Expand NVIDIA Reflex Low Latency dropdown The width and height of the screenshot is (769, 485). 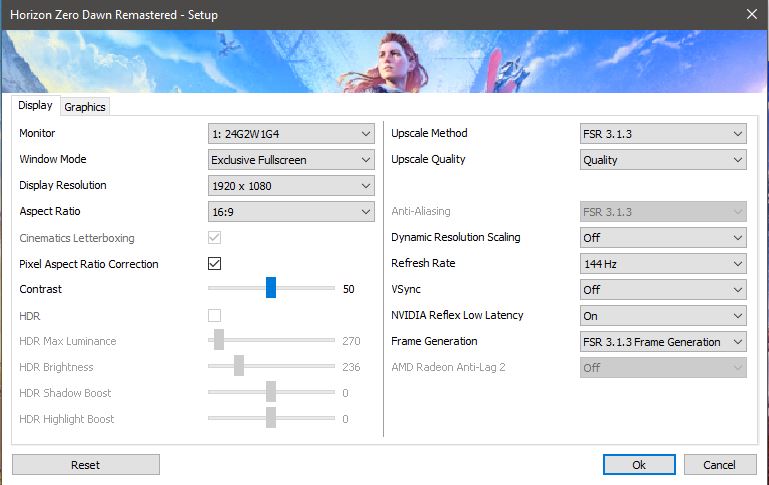pos(663,315)
